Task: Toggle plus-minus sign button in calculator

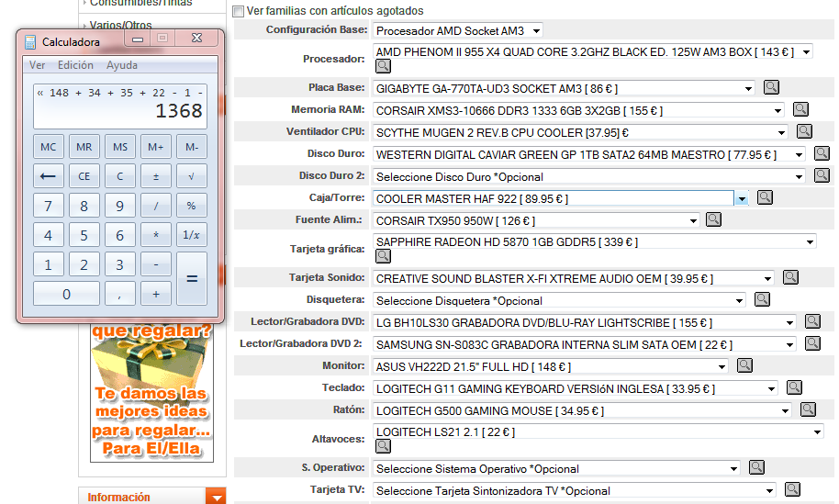Action: pyautogui.click(x=156, y=176)
